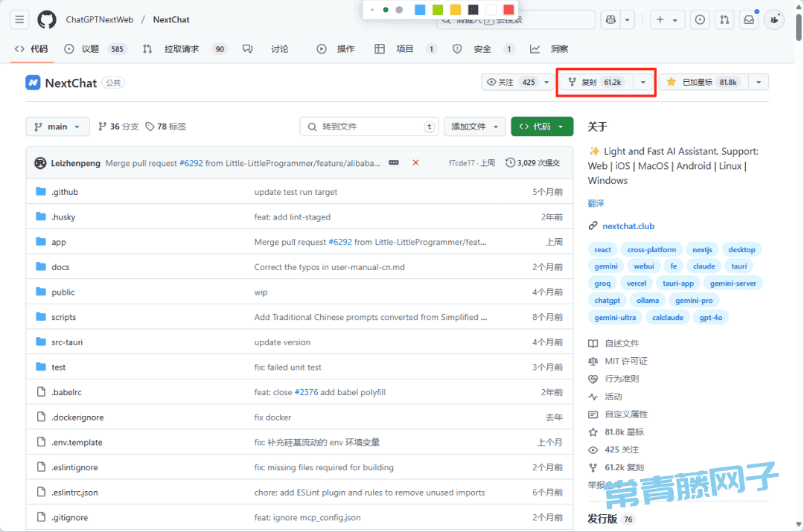Click the .dockerignore file icon
This screenshot has height=532, width=804.
tap(41, 417)
